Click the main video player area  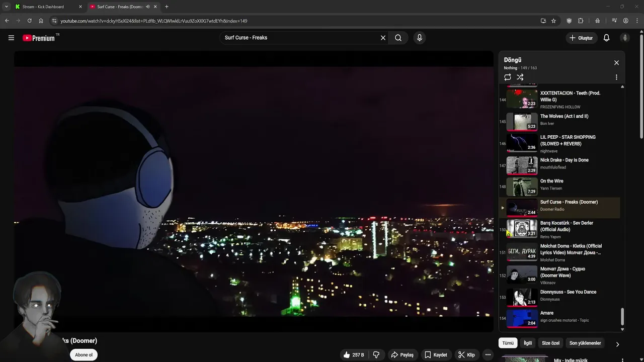[x=254, y=191]
